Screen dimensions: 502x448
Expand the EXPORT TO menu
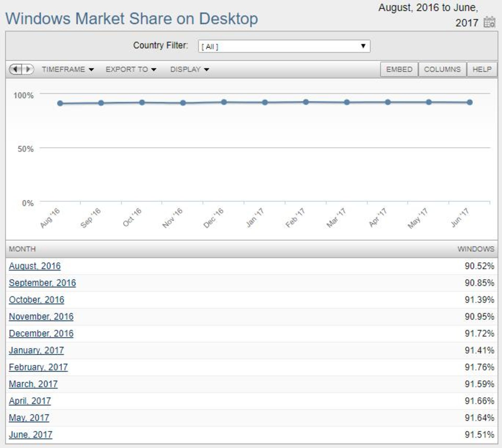[x=131, y=69]
